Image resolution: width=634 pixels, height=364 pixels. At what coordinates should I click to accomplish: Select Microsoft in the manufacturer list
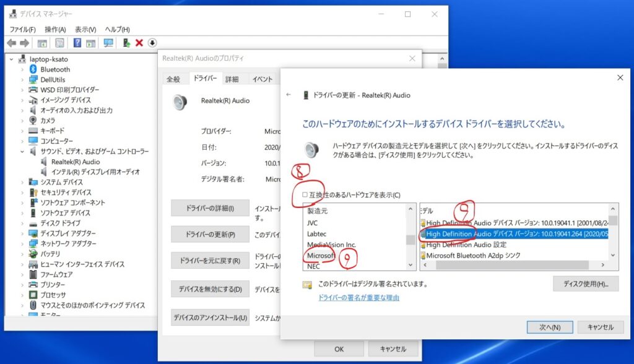[321, 256]
